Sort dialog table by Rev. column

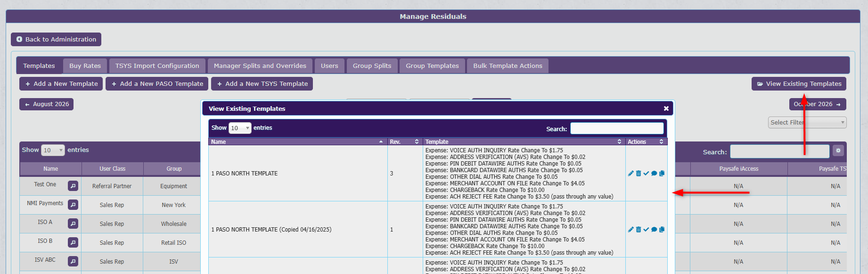point(405,141)
